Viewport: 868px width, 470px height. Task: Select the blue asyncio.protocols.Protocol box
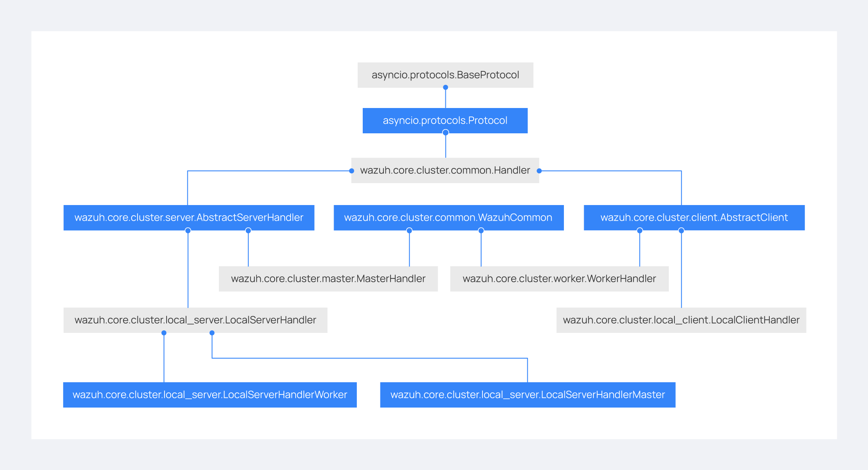click(445, 121)
